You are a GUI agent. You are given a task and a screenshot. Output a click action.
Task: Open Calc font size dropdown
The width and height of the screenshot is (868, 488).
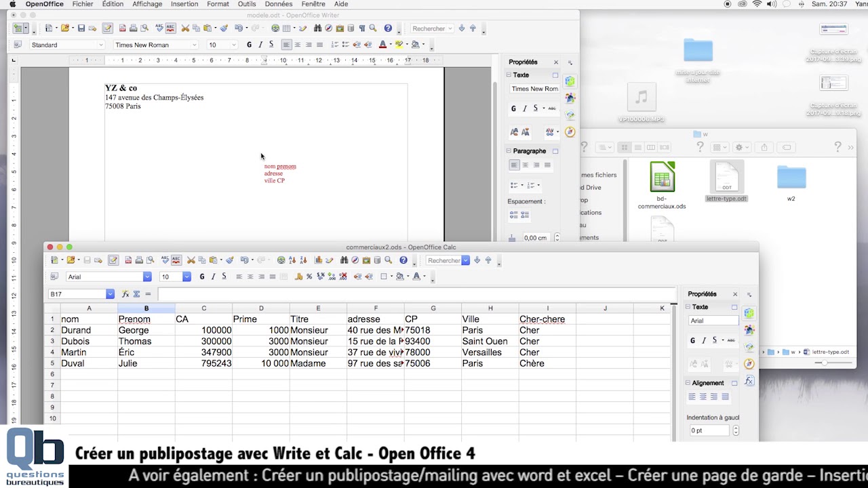click(x=186, y=277)
